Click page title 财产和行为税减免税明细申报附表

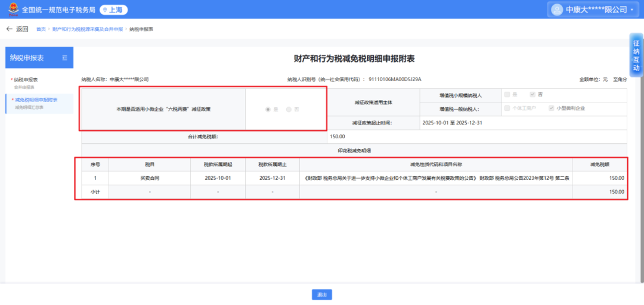[354, 59]
